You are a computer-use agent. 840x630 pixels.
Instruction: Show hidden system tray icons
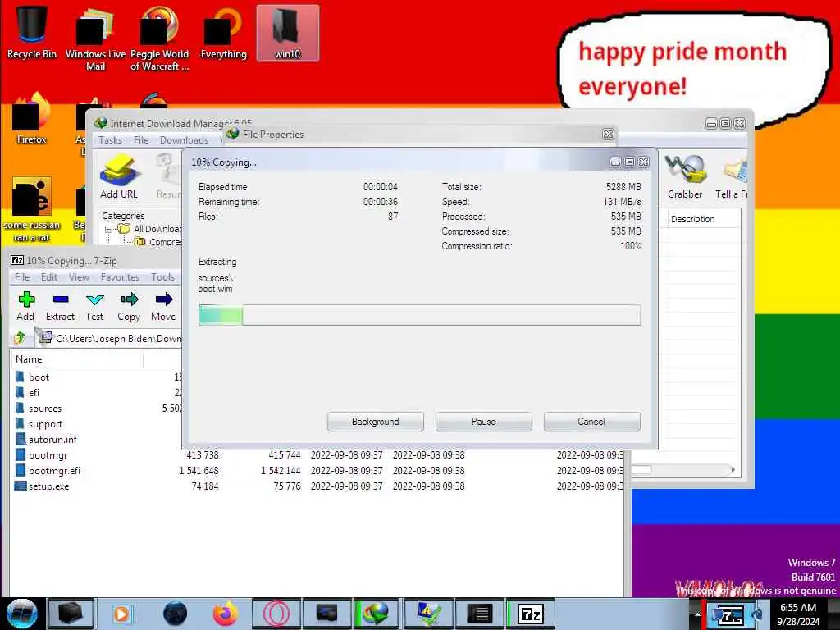pyautogui.click(x=697, y=614)
